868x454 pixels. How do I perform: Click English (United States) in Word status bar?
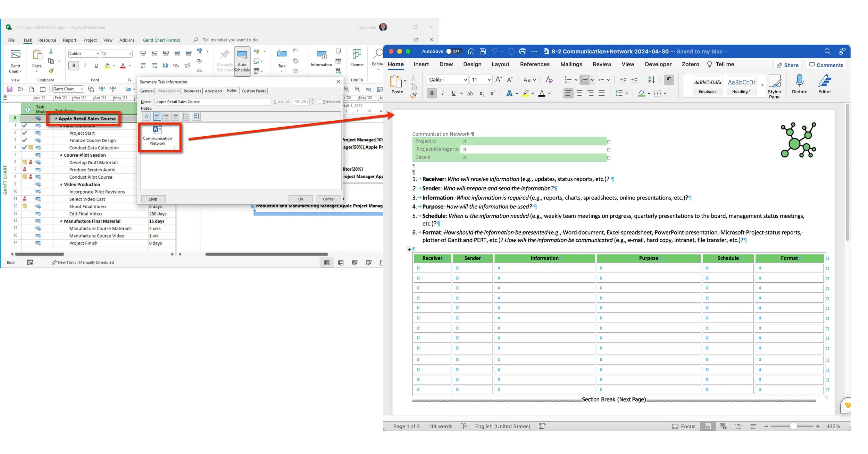502,426
